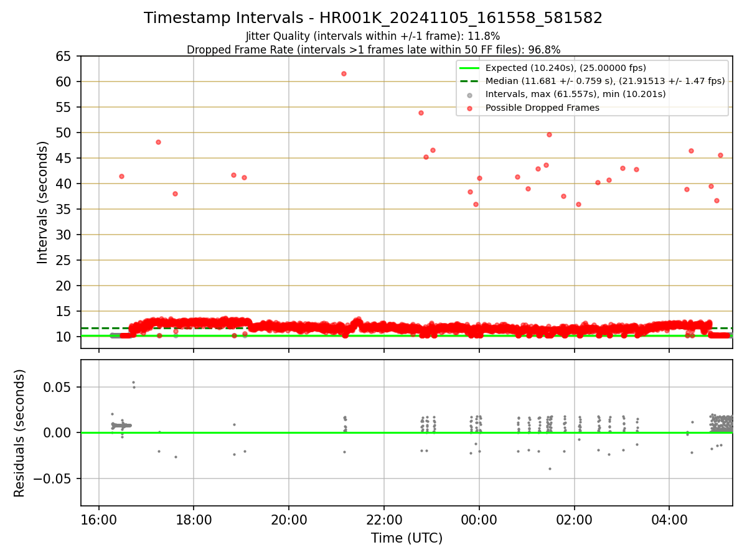Click the highest red outlier point near 61.5 seconds
The image size is (747, 560).
[x=344, y=73]
